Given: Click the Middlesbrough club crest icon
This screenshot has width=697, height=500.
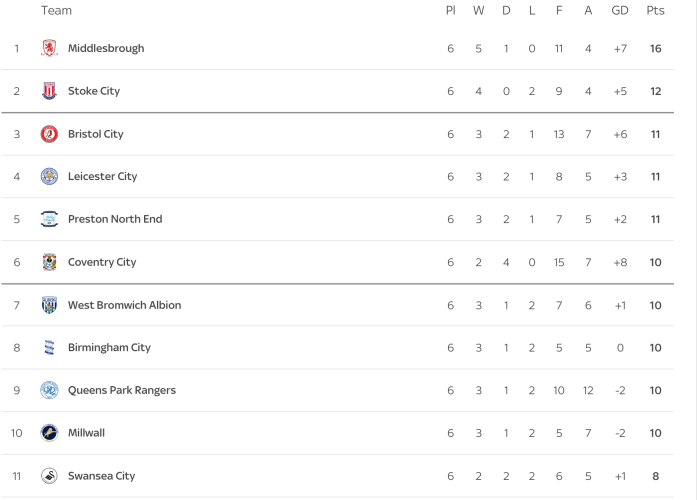Looking at the screenshot, I should (x=49, y=48).
